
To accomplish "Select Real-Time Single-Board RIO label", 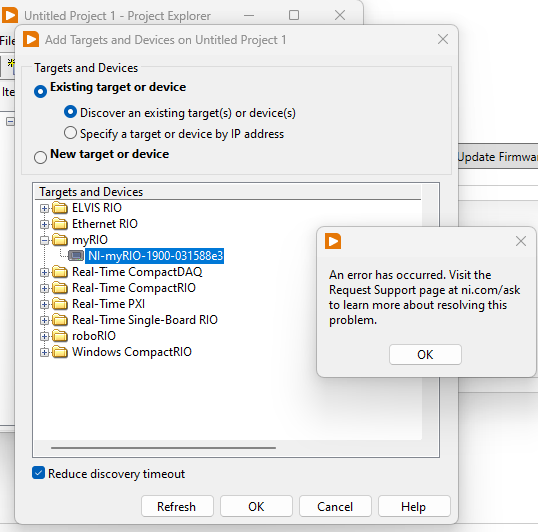I will [x=144, y=320].
